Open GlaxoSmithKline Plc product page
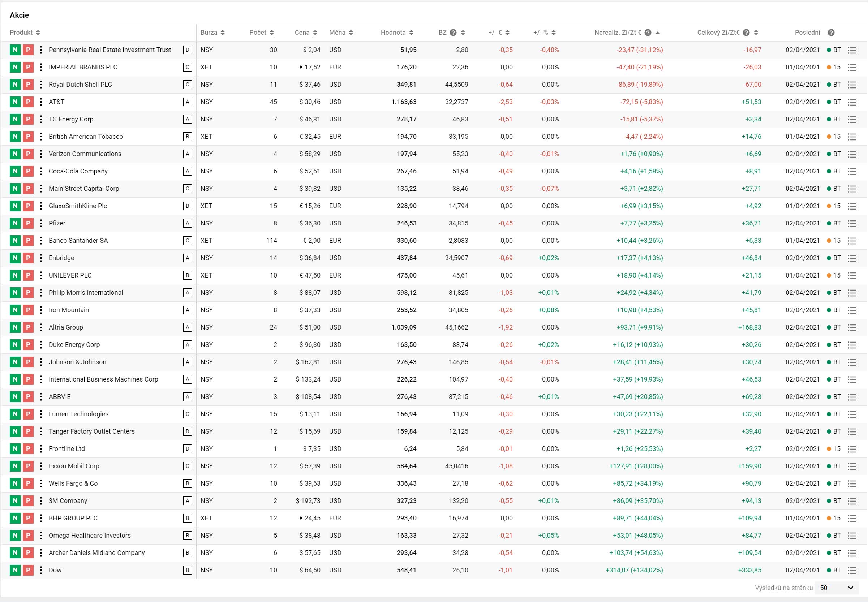This screenshot has width=868, height=602. [x=78, y=206]
